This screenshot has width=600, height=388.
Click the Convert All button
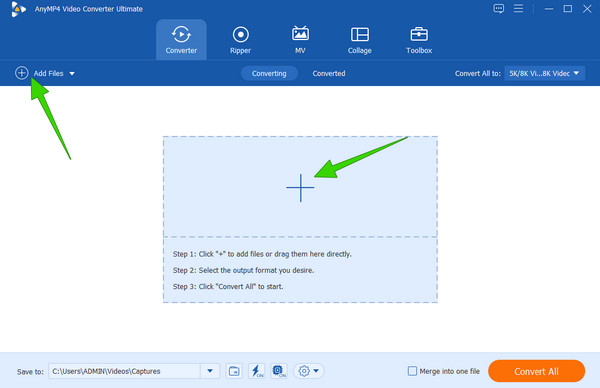[x=536, y=371]
